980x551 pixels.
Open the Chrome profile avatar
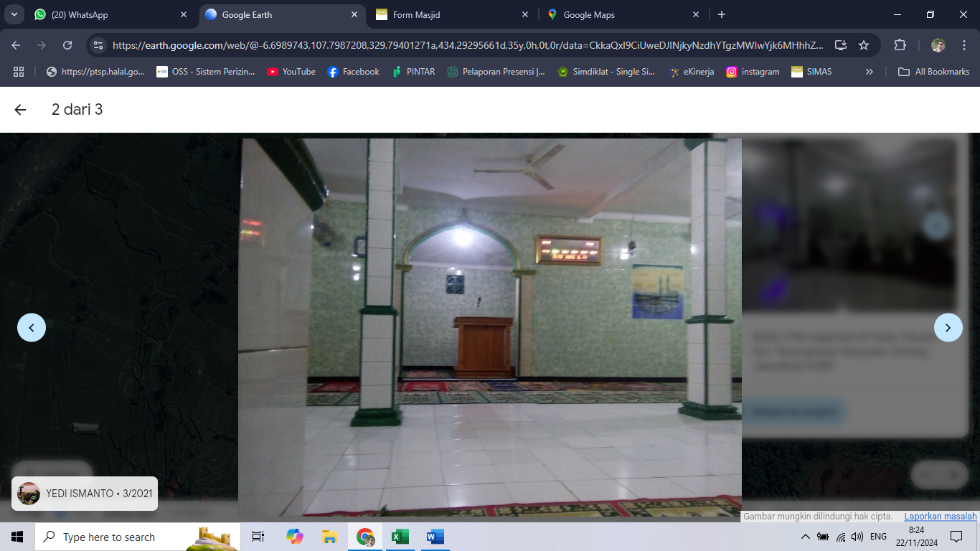pyautogui.click(x=938, y=45)
